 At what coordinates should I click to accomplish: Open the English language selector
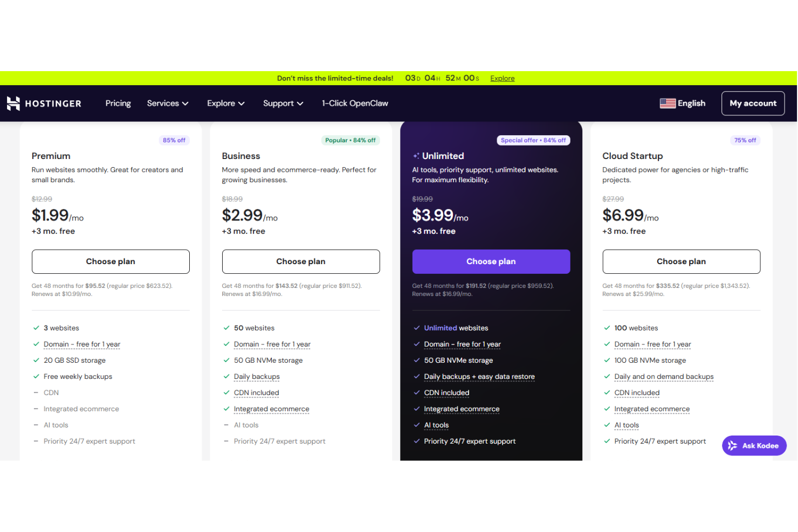[x=683, y=103]
